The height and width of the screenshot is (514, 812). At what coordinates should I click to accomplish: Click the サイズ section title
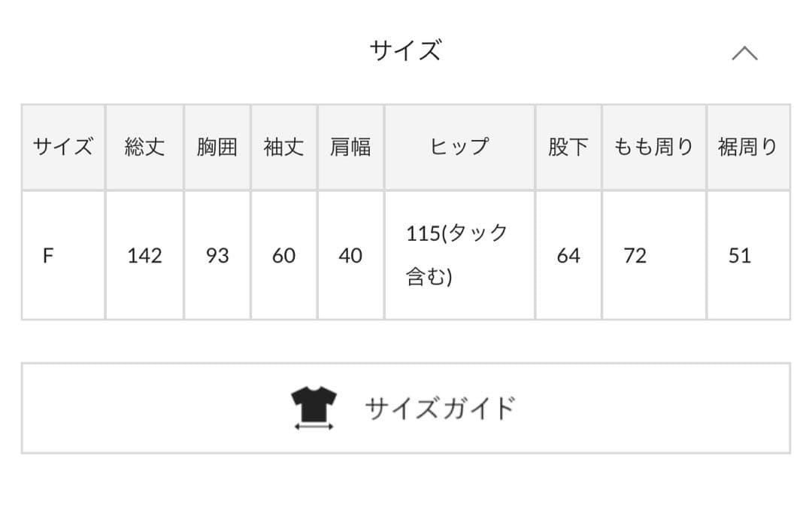point(406,50)
